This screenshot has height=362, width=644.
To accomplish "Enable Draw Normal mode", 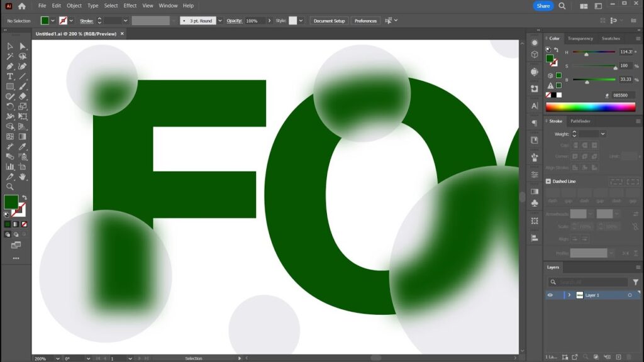I will pos(8,234).
